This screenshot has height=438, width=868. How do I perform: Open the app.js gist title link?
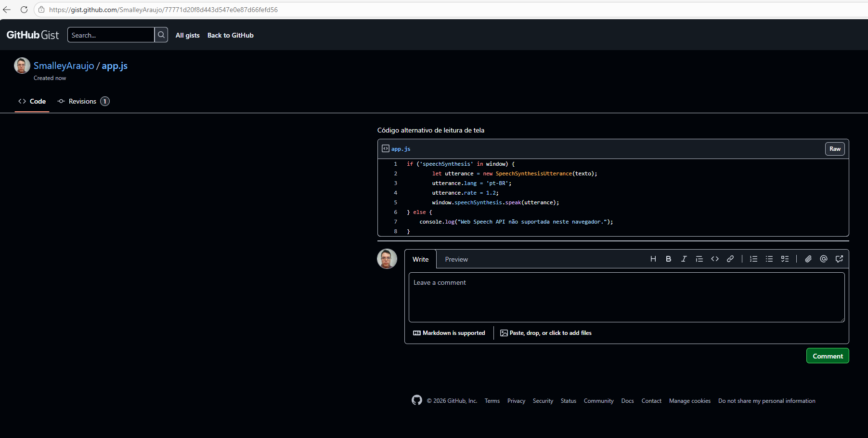coord(115,66)
